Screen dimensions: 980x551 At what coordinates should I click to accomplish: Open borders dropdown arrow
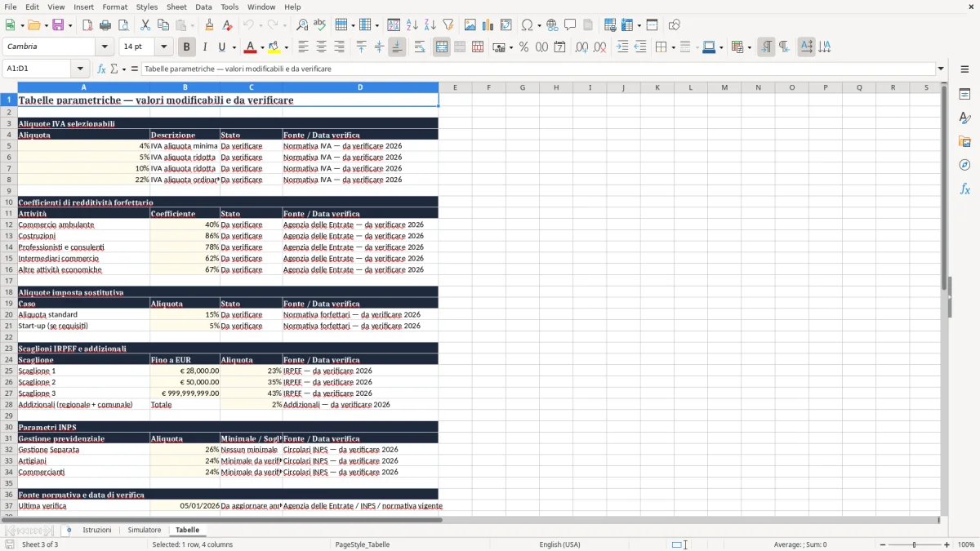(x=672, y=47)
